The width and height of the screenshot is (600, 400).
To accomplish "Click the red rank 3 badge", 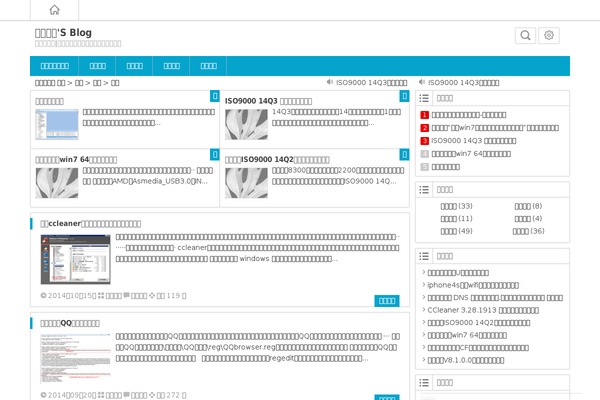I will [424, 141].
